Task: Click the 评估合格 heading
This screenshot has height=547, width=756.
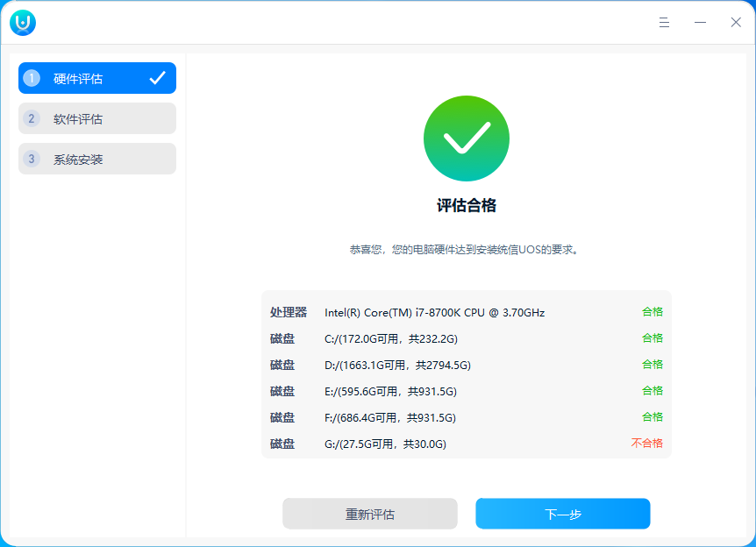Action: pos(466,204)
